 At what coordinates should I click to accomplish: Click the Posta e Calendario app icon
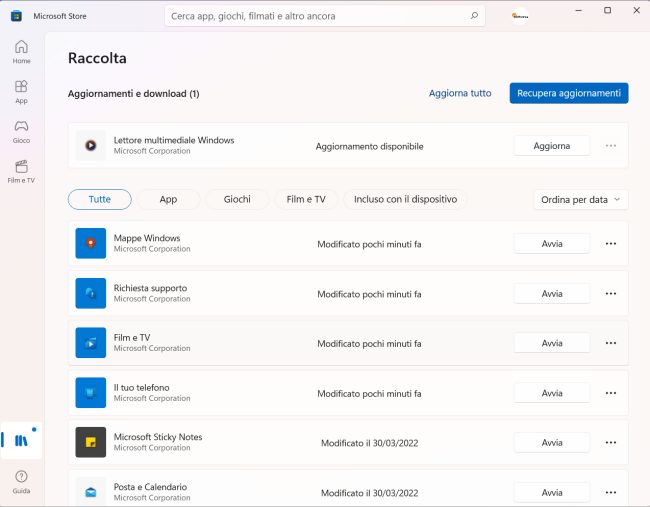91,492
